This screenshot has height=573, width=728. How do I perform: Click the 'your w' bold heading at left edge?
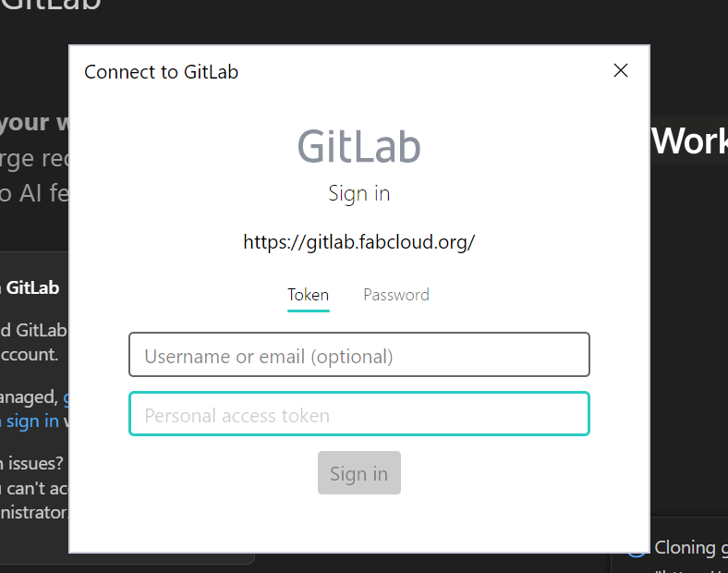(x=33, y=123)
